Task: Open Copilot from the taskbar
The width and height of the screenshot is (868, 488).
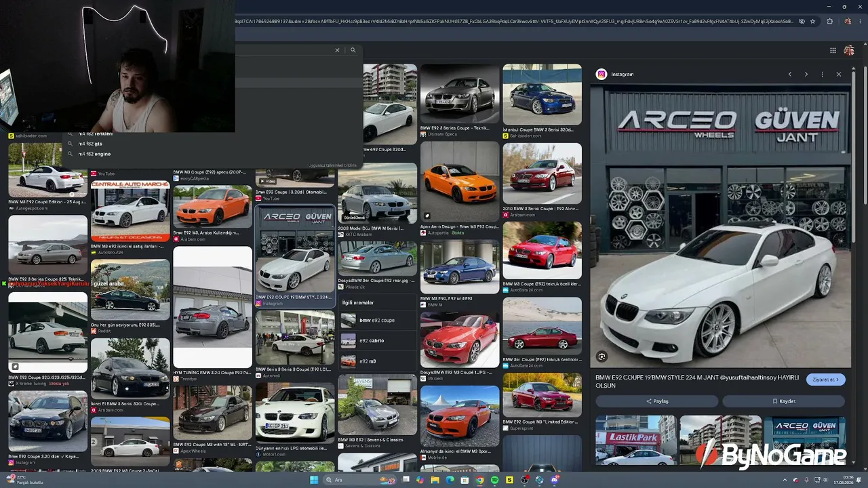Action: (420, 480)
